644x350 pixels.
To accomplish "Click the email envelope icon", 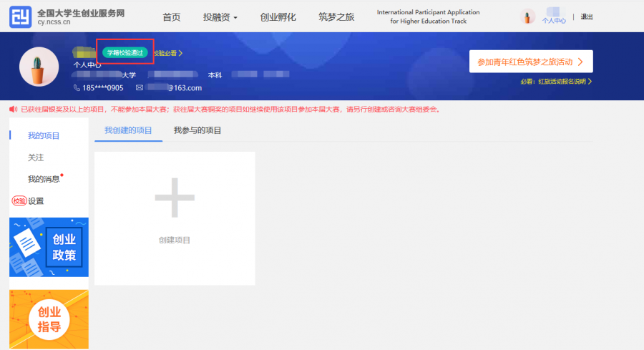I will click(x=140, y=88).
